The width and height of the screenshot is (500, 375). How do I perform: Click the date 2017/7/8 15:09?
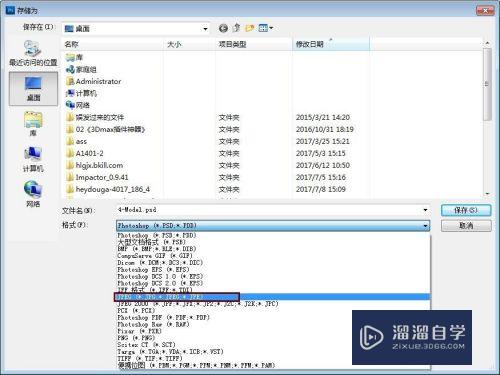pos(321,189)
